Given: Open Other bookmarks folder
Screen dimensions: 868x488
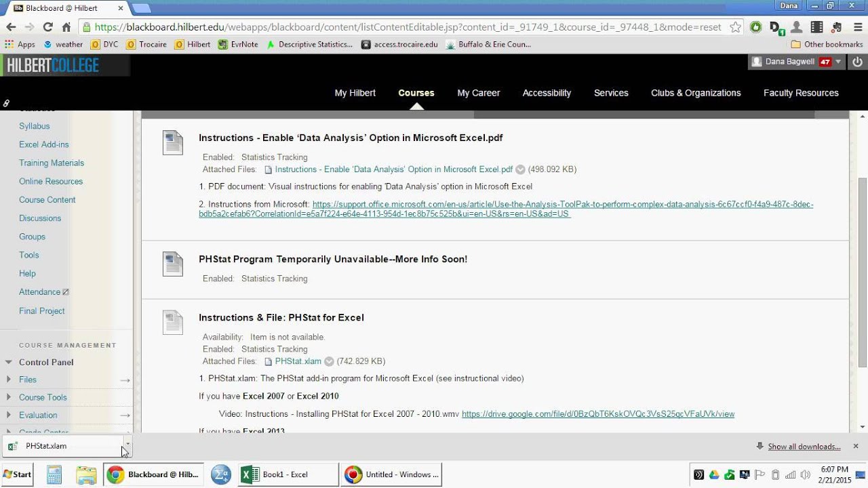Looking at the screenshot, I should (x=827, y=45).
